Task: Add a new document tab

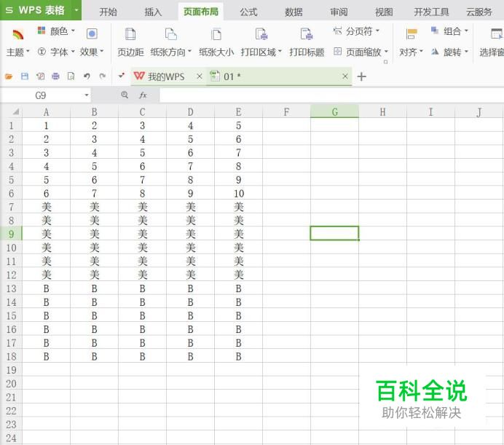Action: [361, 76]
